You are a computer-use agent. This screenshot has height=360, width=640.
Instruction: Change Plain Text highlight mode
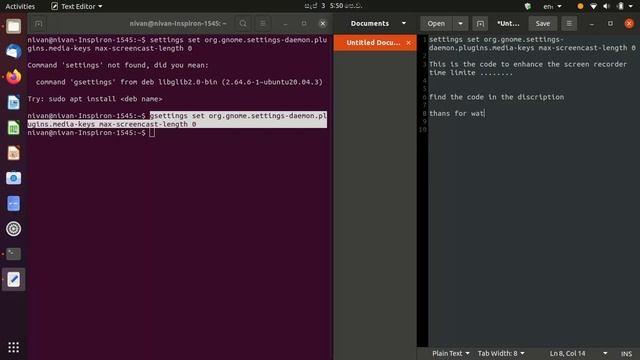[x=451, y=353]
